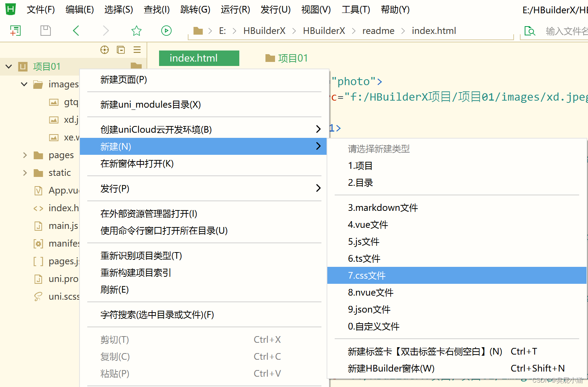Click the bookmark star icon
Viewport: 588px width, 387px height.
137,31
